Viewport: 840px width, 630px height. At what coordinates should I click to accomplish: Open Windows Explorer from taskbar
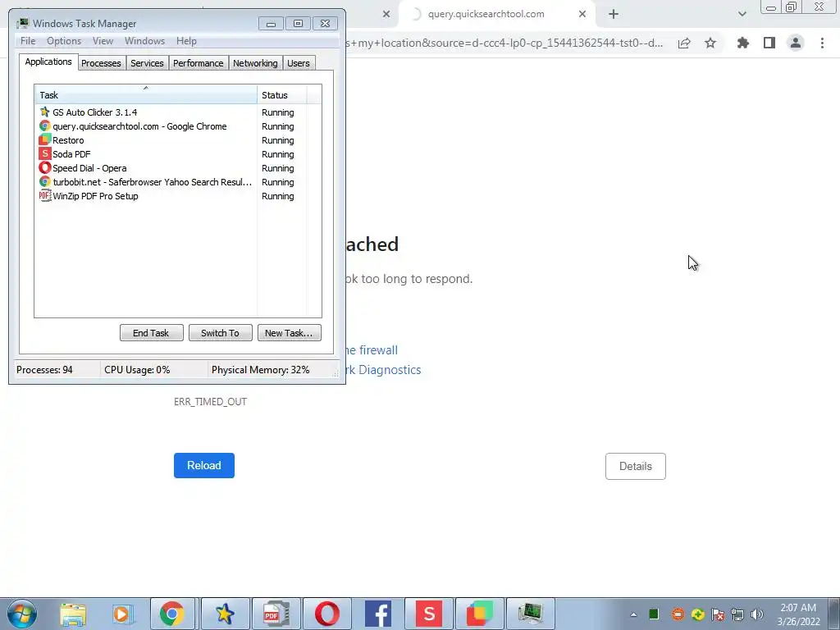point(73,614)
